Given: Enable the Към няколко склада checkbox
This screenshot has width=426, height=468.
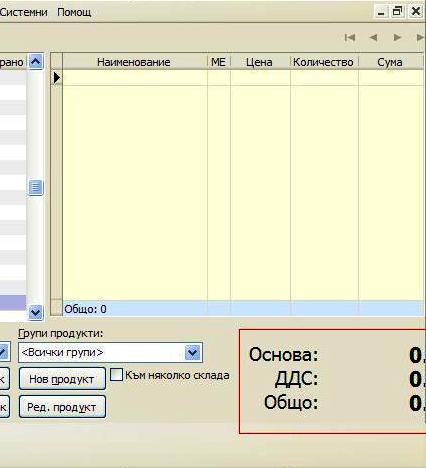Looking at the screenshot, I should [116, 375].
